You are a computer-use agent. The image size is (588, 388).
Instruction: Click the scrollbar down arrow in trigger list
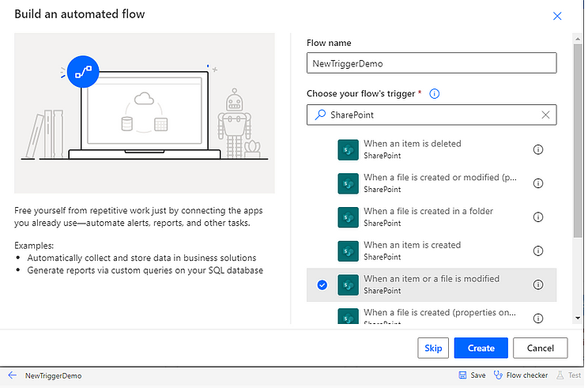coord(578,318)
